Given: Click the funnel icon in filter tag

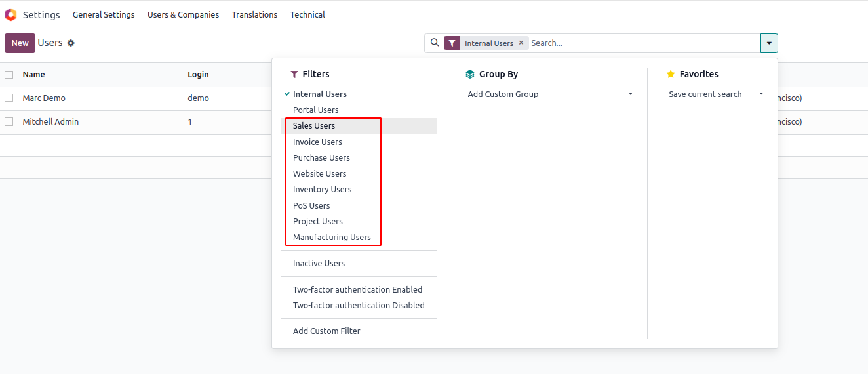Looking at the screenshot, I should click(x=452, y=43).
